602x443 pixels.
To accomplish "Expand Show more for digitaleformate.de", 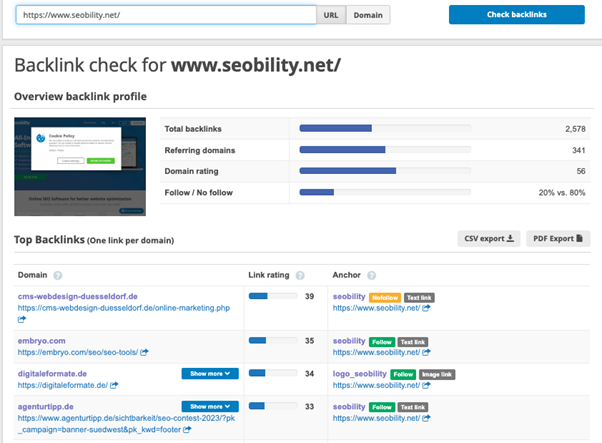I will (x=210, y=373).
